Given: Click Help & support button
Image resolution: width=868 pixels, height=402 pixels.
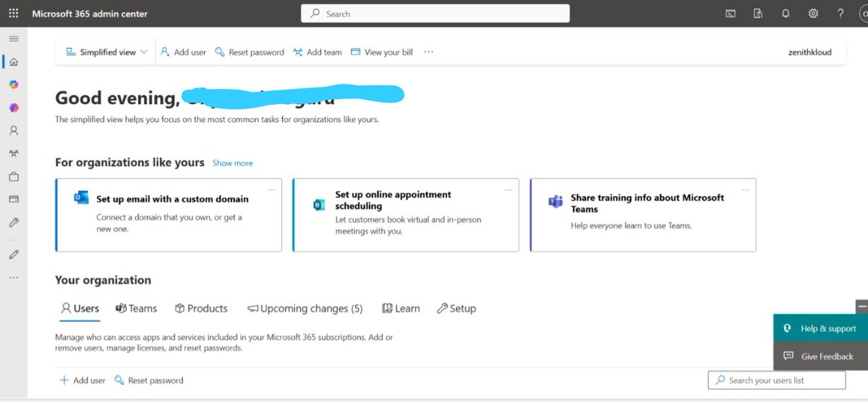Looking at the screenshot, I should pos(820,328).
